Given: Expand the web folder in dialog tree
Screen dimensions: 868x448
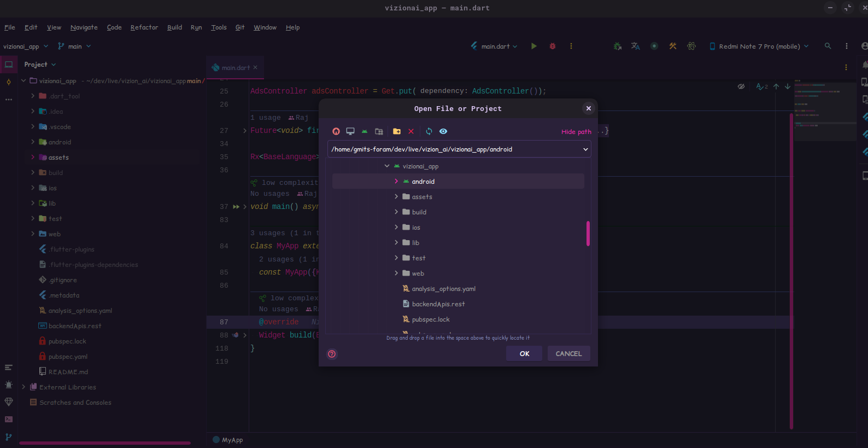Looking at the screenshot, I should coord(396,273).
